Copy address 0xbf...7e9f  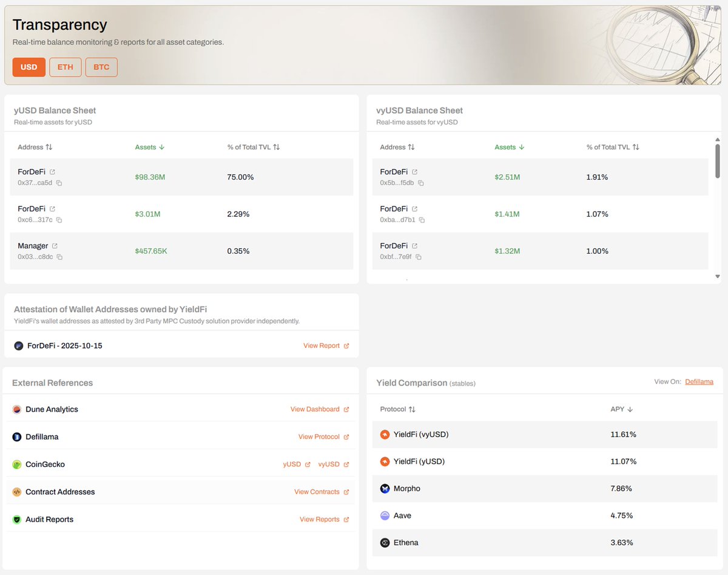click(x=418, y=257)
